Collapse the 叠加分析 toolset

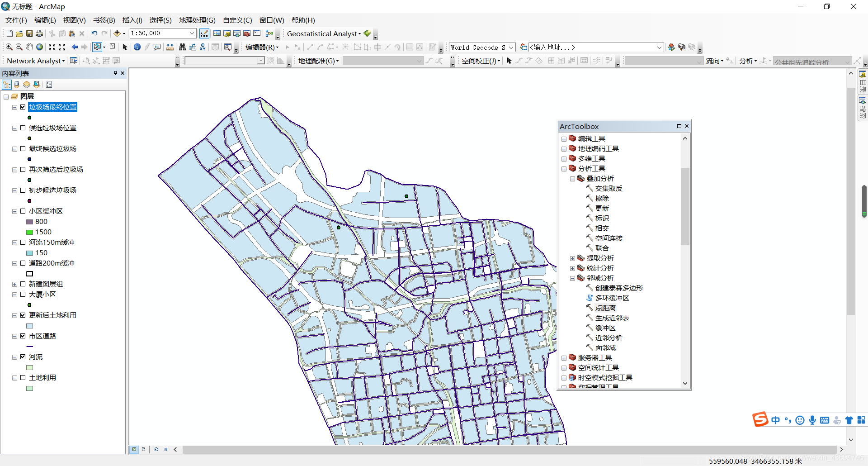click(x=572, y=179)
